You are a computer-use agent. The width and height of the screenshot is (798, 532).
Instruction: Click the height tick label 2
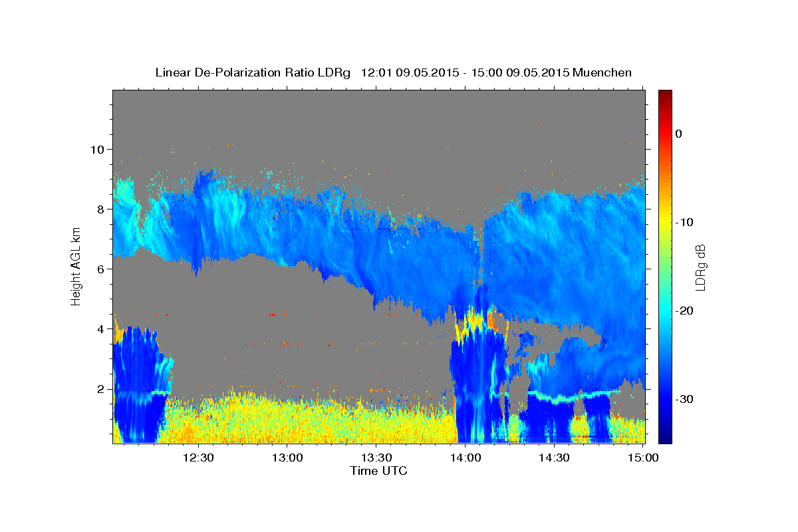click(102, 389)
